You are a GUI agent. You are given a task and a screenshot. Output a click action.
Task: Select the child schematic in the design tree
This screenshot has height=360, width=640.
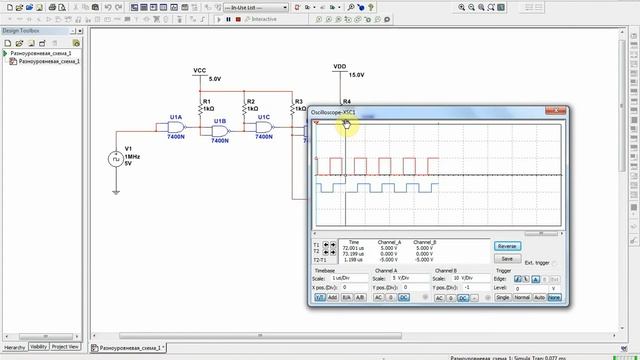click(49, 61)
